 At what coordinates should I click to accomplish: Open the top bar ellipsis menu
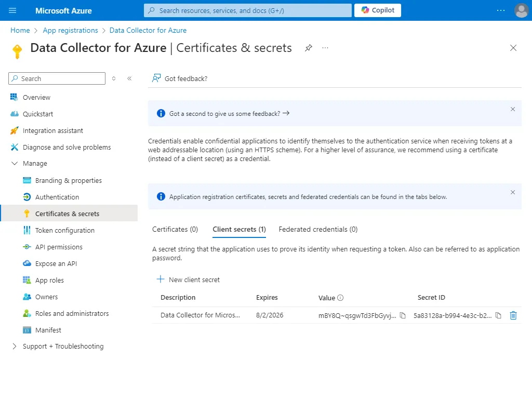(500, 10)
